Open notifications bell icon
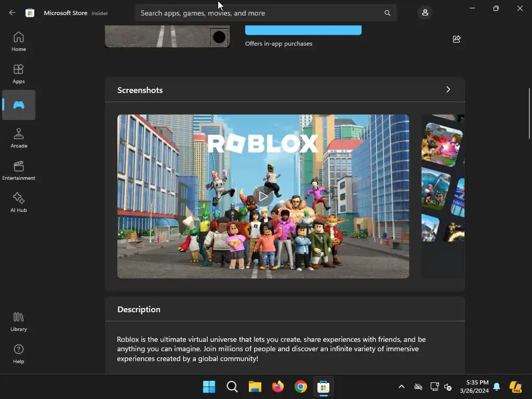The image size is (532, 399). [497, 387]
